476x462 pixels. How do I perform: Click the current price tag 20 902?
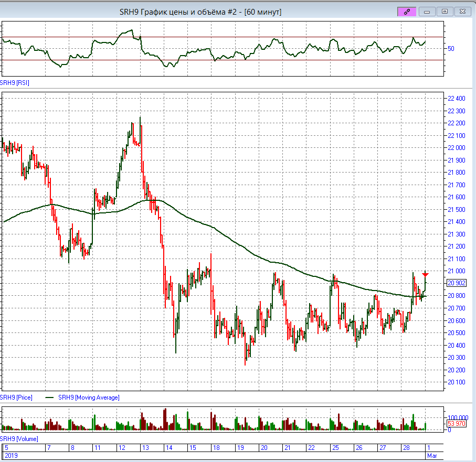(x=456, y=283)
